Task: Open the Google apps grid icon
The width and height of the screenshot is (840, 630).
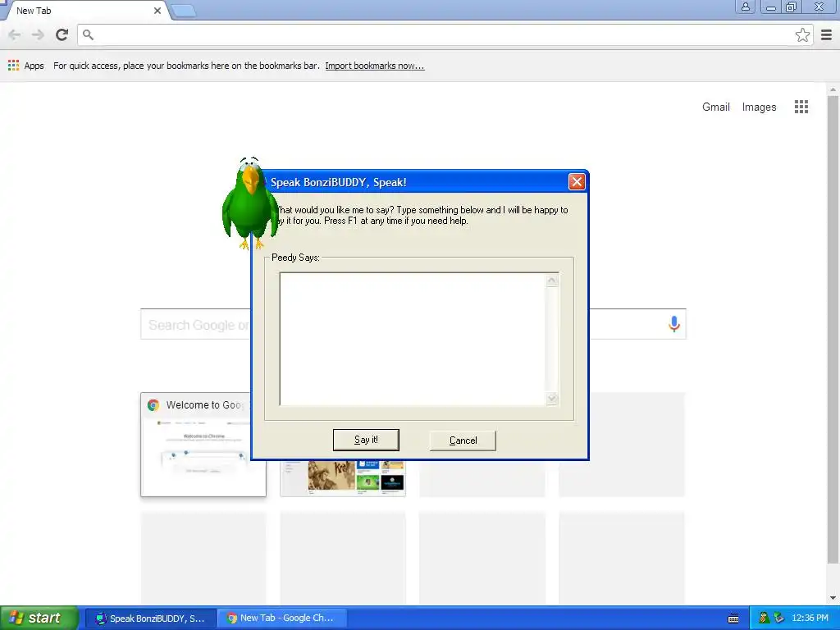Action: [801, 107]
